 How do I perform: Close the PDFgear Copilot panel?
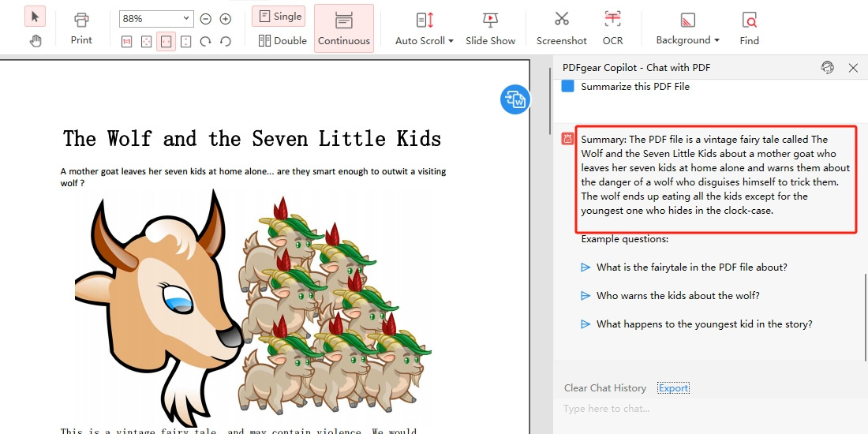click(853, 68)
